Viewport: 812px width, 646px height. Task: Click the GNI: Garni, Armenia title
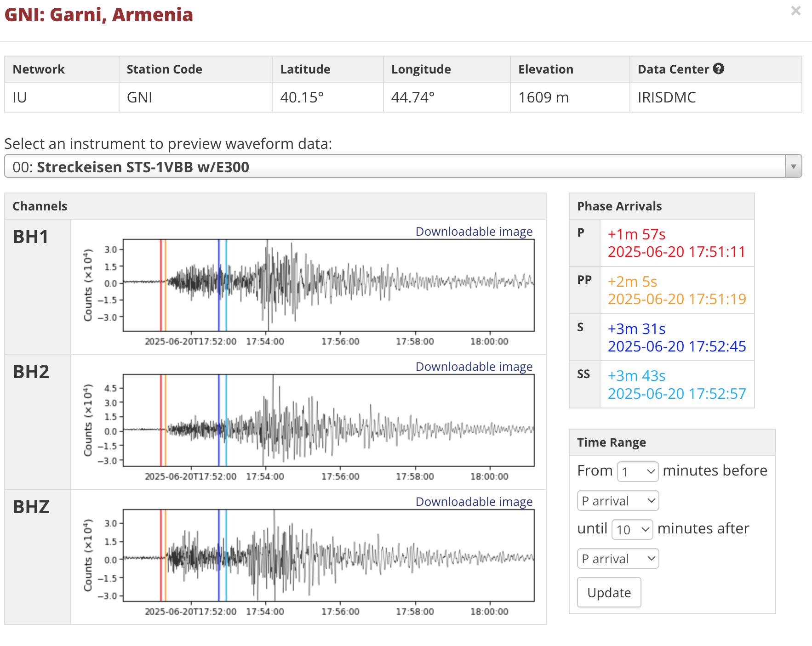click(x=99, y=15)
